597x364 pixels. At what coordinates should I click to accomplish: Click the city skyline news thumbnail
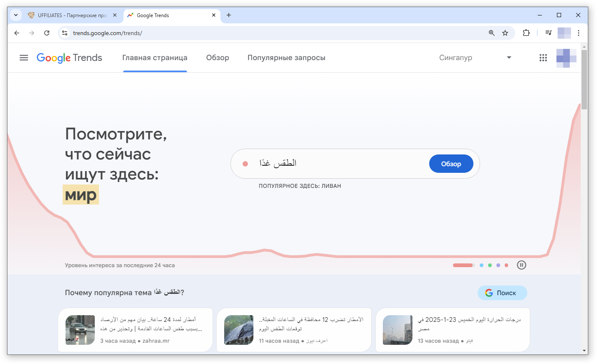[397, 330]
